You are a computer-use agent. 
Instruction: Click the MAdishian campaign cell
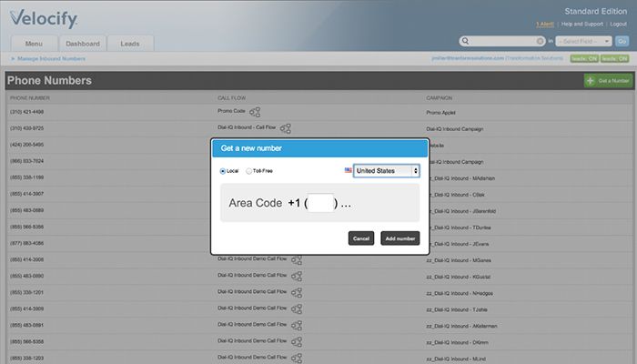coord(462,178)
